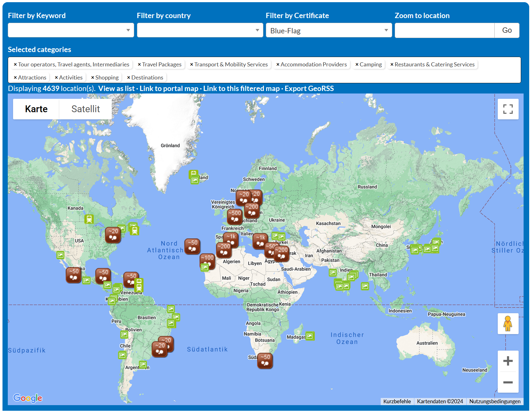Select the Karte map type
The width and height of the screenshot is (532, 412).
pos(36,109)
